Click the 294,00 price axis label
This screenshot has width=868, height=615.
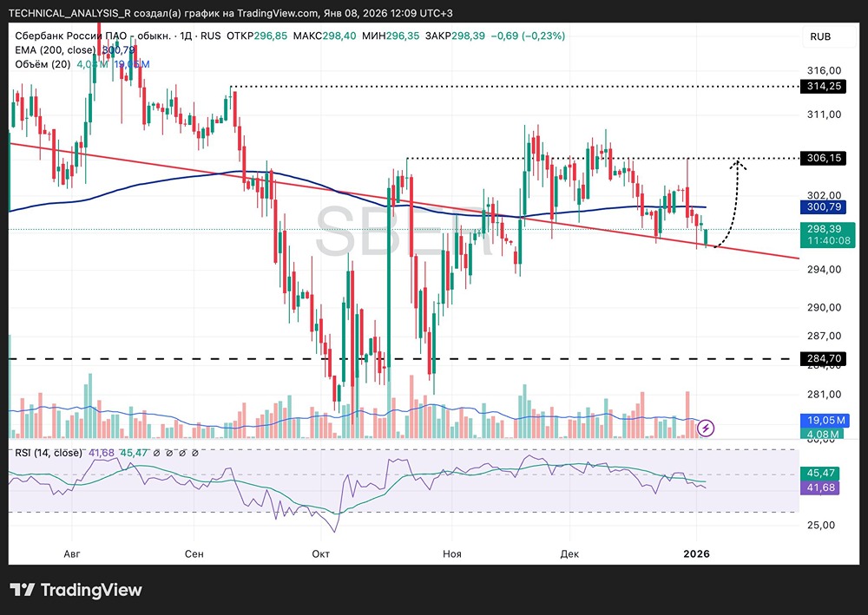point(824,270)
